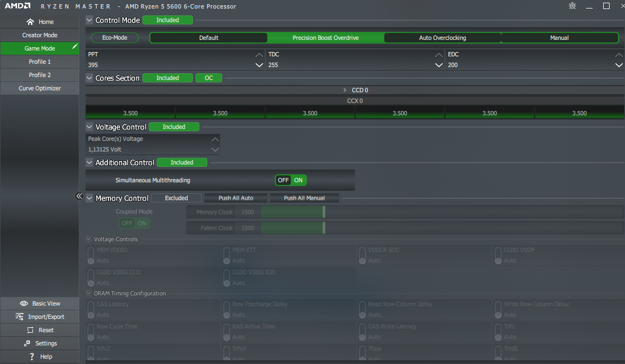Toggle Row Precharge Delay Auto switch
Screen dimensions: 625x364
[x=226, y=309]
